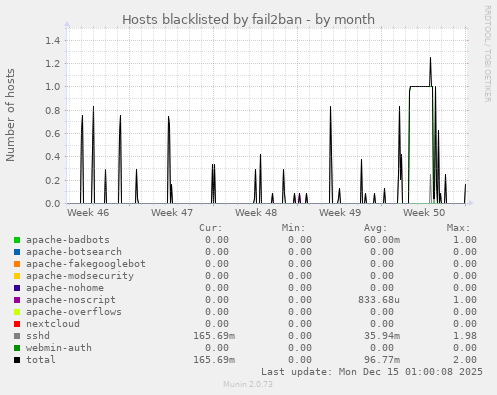Click the apache-fakegooglebot orange legend swatch

click(x=17, y=264)
